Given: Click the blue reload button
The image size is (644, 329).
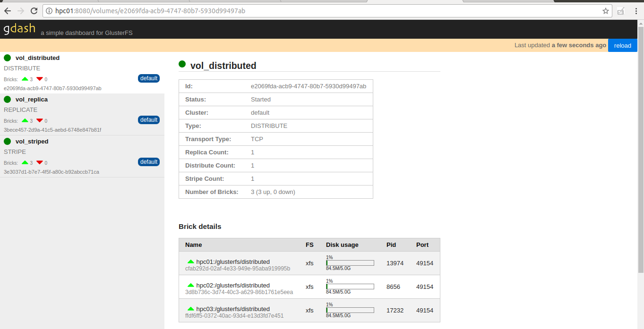Looking at the screenshot, I should pos(623,45).
